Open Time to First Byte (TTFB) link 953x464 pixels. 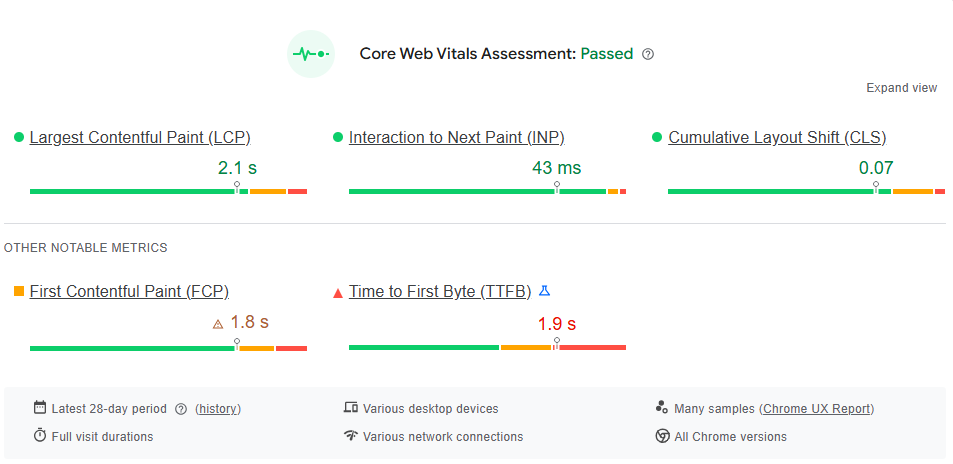coord(440,292)
